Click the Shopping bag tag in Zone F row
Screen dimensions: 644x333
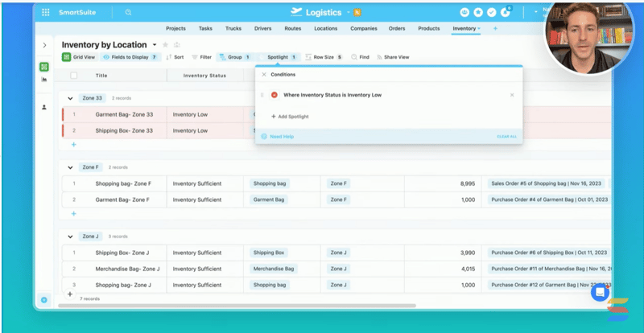pyautogui.click(x=270, y=183)
